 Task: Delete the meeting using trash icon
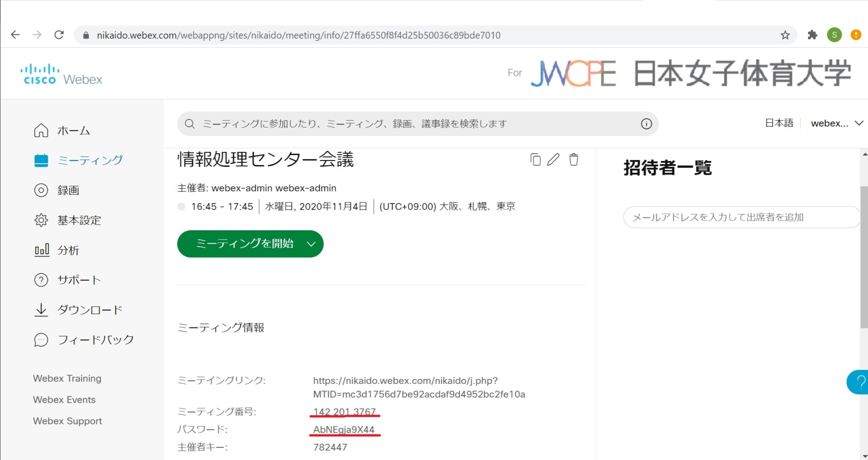click(574, 160)
